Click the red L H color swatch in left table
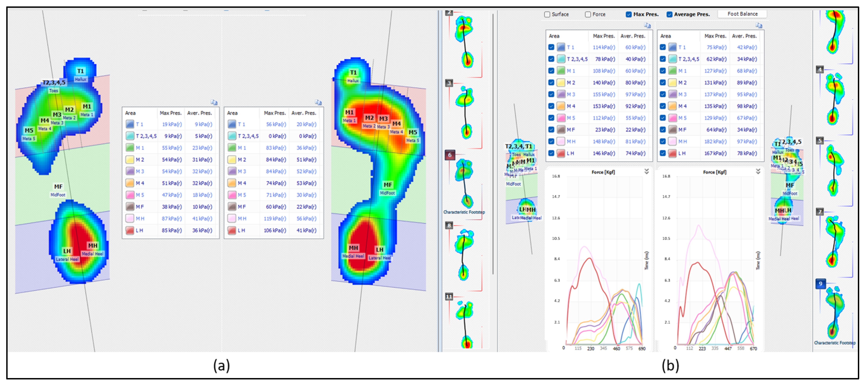Screen dimensions: 868x388 click(561, 153)
